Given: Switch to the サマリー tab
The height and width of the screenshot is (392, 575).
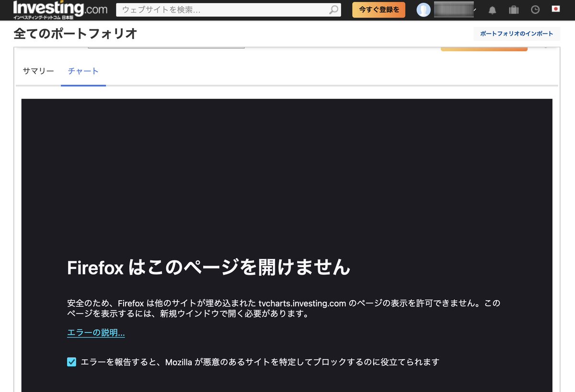Looking at the screenshot, I should coord(38,71).
